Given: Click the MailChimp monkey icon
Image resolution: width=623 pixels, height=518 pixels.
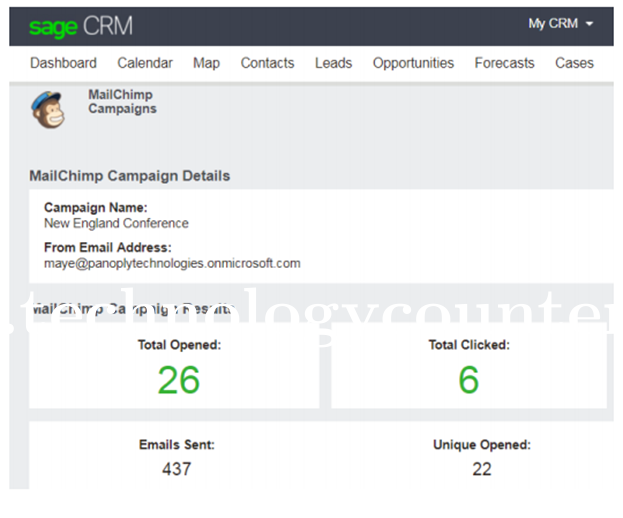Looking at the screenshot, I should (48, 110).
